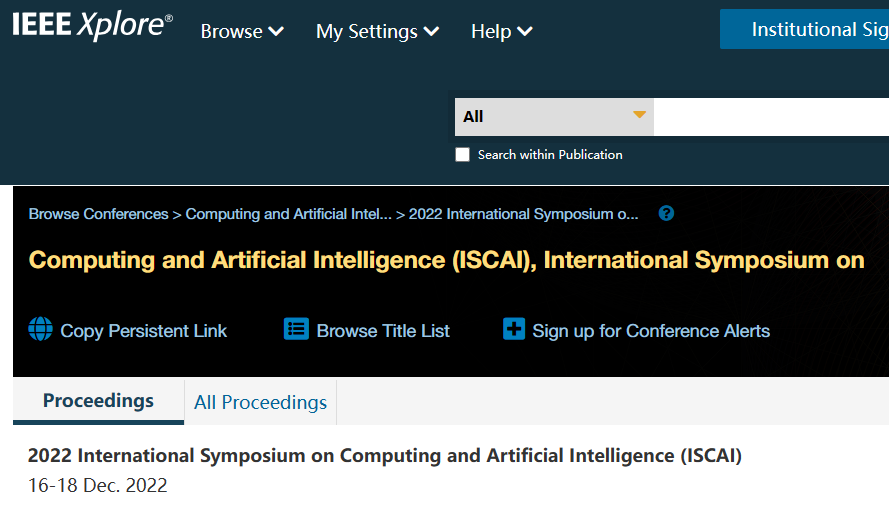This screenshot has width=889, height=514.
Task: Open the All search category dropdown
Action: pos(554,116)
